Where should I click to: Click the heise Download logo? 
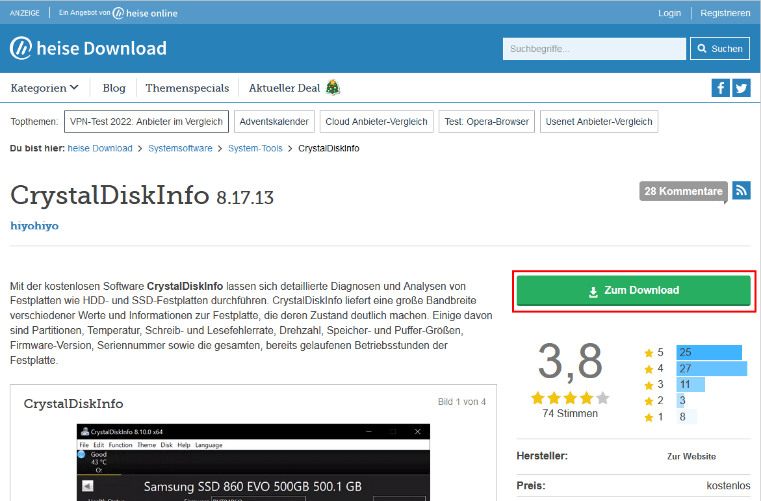tap(88, 48)
